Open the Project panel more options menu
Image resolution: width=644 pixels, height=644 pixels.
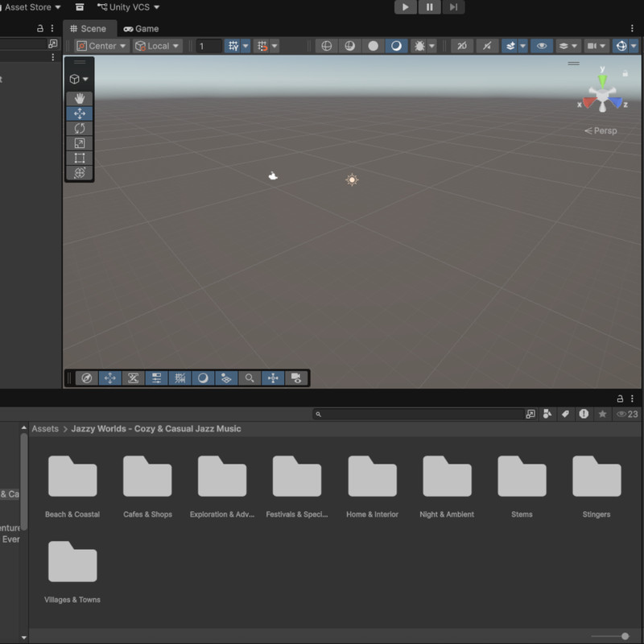(632, 398)
